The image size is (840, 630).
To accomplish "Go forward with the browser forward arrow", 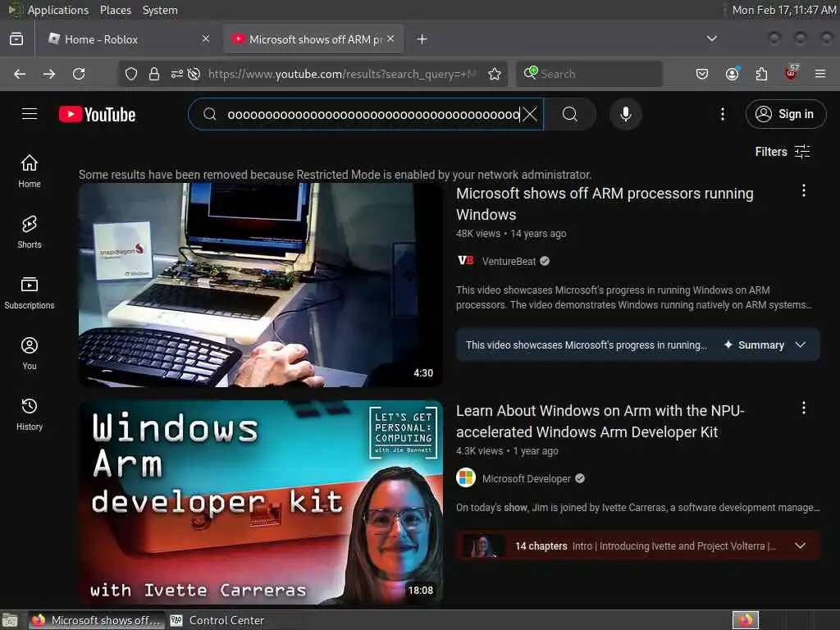I will point(49,74).
